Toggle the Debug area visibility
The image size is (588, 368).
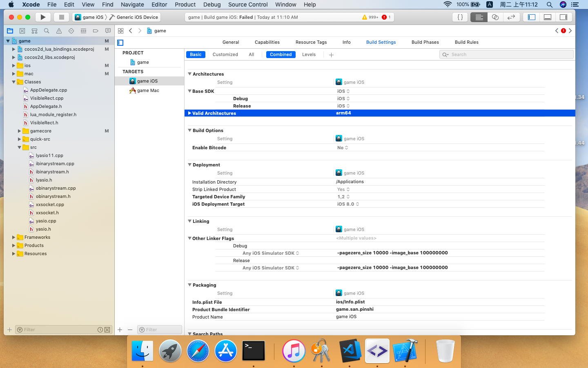548,17
